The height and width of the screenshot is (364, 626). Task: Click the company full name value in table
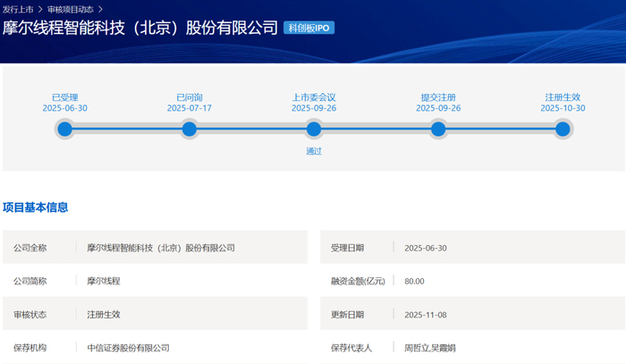click(161, 248)
